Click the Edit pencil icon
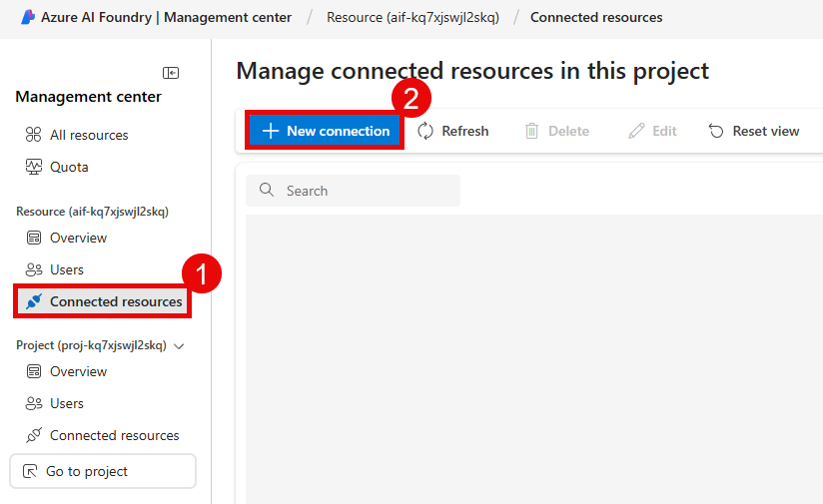 (636, 131)
